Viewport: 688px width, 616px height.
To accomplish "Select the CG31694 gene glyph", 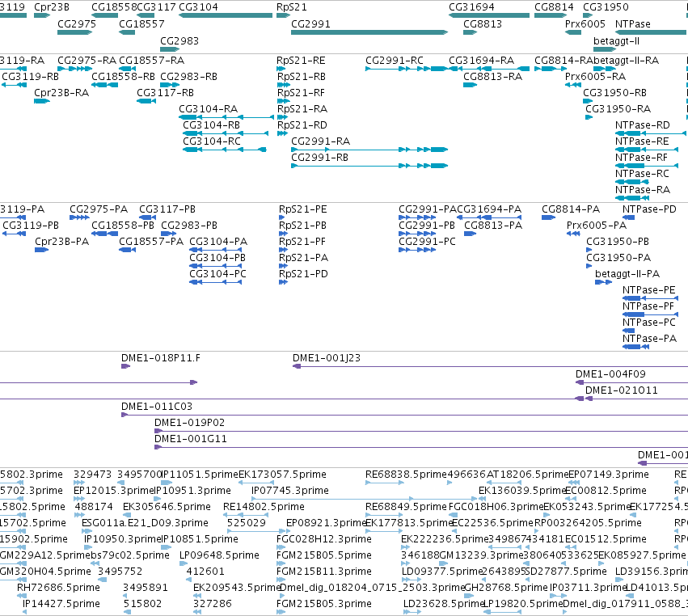I will (489, 15).
